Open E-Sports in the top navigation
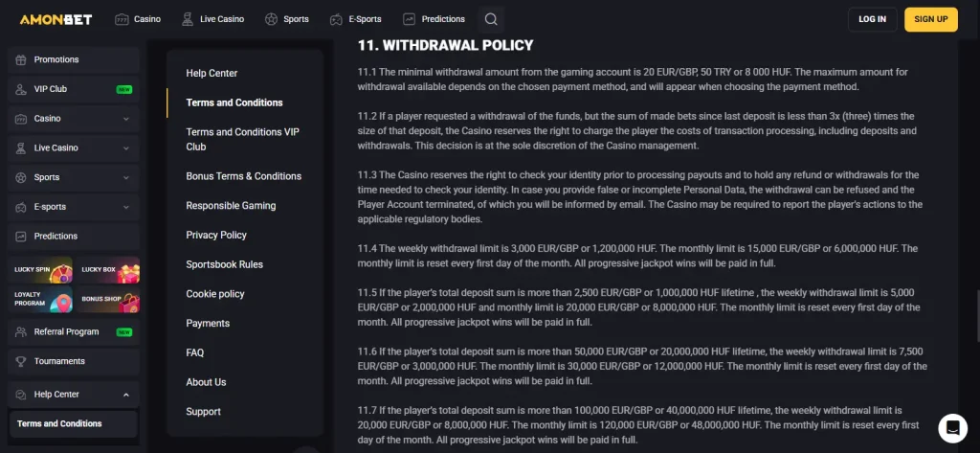Screen dimensions: 980x453 click(356, 19)
